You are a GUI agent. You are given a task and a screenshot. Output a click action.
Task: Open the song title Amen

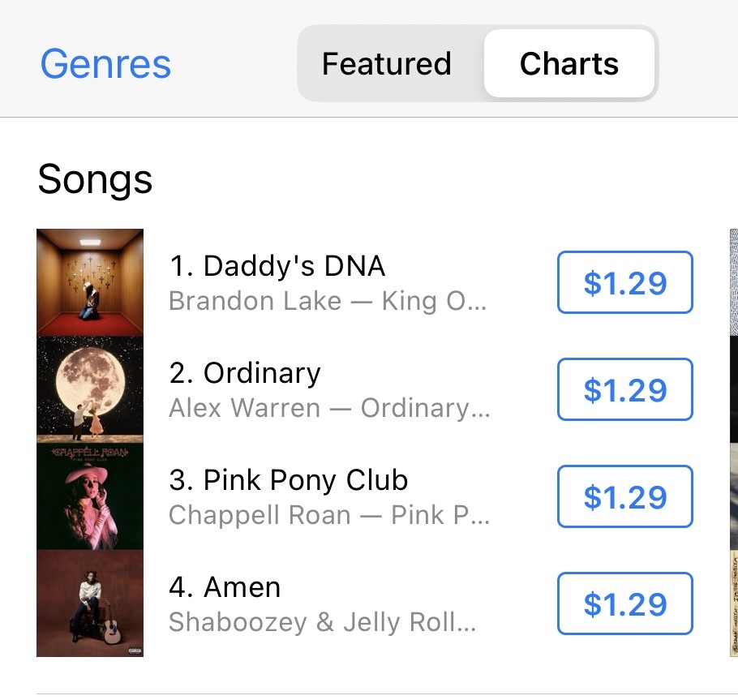pyautogui.click(x=225, y=587)
